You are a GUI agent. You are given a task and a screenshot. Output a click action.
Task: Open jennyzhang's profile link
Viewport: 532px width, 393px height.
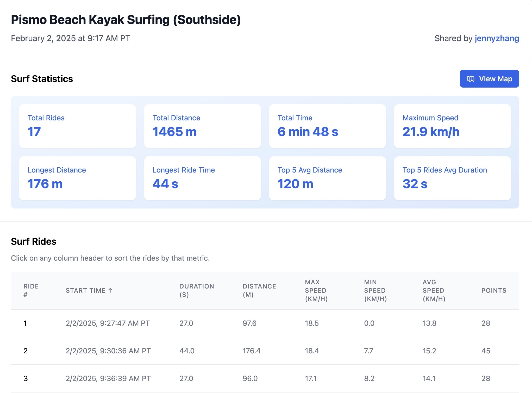pyautogui.click(x=496, y=38)
